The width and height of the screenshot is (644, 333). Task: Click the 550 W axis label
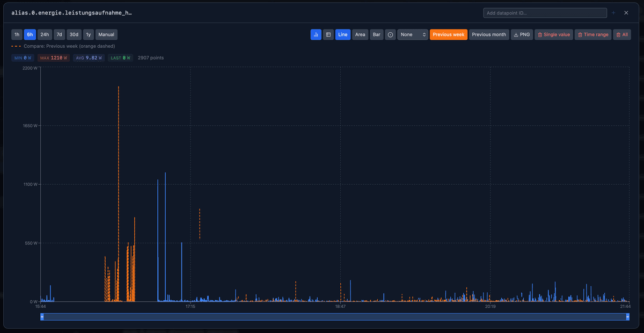(x=31, y=243)
